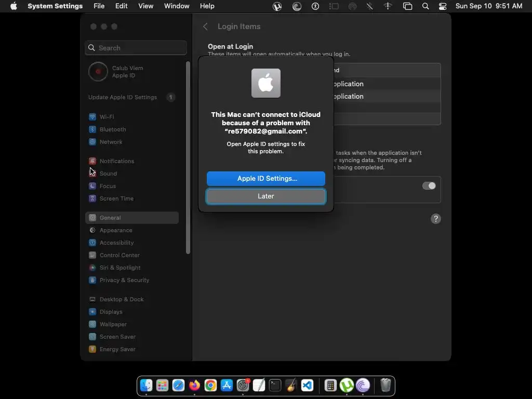Launch Visual Studio Code from Dock

(307, 385)
